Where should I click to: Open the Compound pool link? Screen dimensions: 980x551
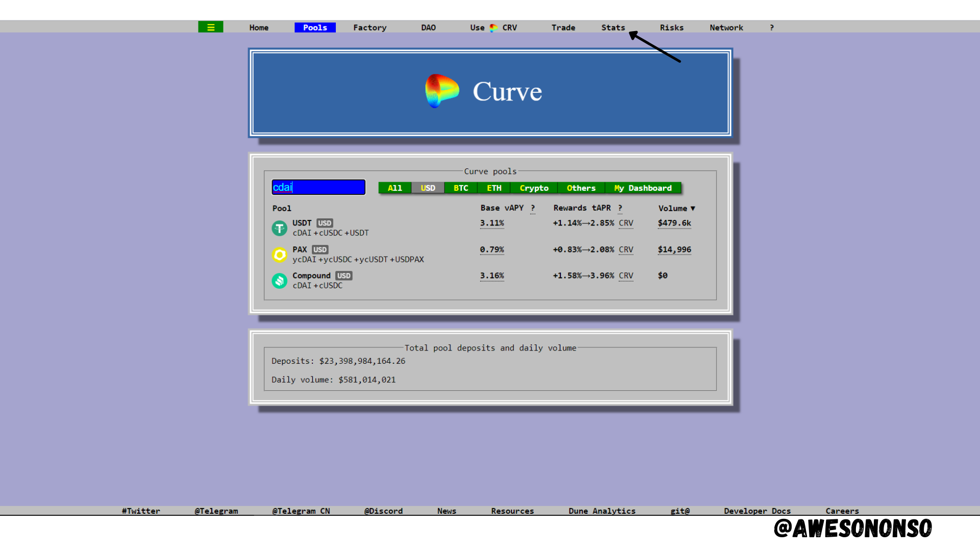click(x=311, y=275)
